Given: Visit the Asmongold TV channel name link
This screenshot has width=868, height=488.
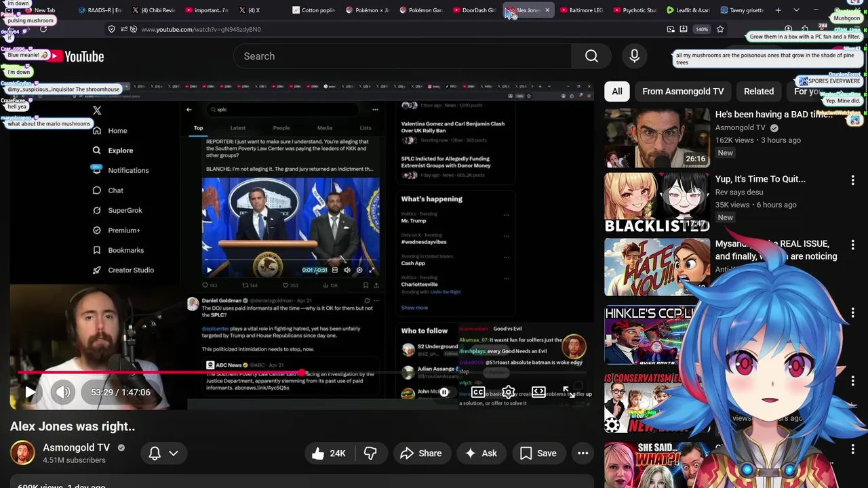Looking at the screenshot, I should (76, 447).
